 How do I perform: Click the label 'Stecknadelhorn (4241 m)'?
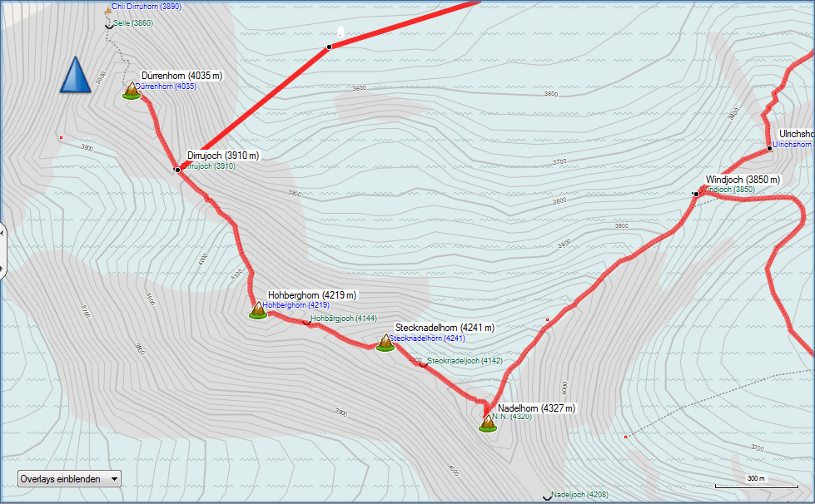point(445,328)
